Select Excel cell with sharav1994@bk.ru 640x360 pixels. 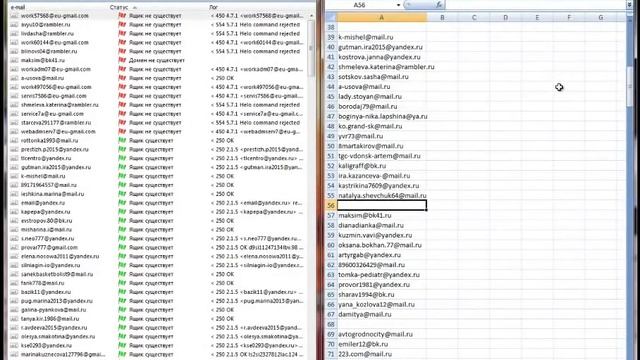pos(382,294)
